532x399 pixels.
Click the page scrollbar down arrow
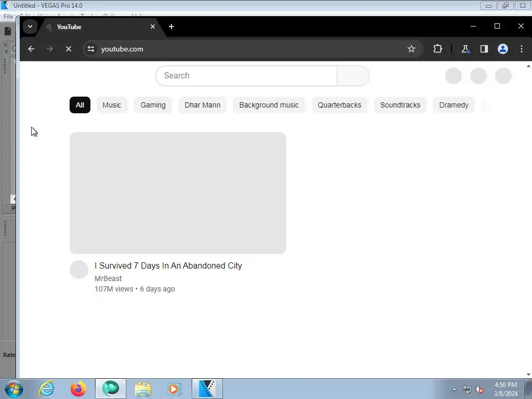(x=528, y=375)
